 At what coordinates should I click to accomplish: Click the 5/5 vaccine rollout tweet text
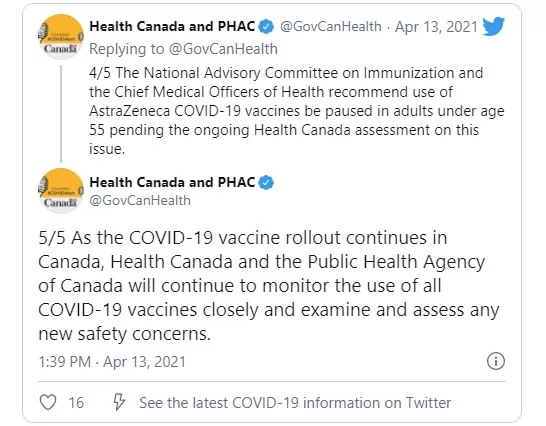(269, 286)
